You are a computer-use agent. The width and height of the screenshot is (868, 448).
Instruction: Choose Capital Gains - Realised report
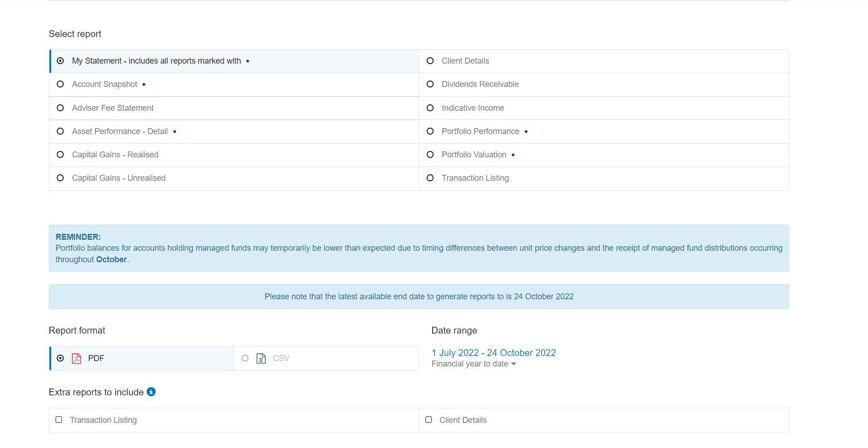(x=60, y=155)
